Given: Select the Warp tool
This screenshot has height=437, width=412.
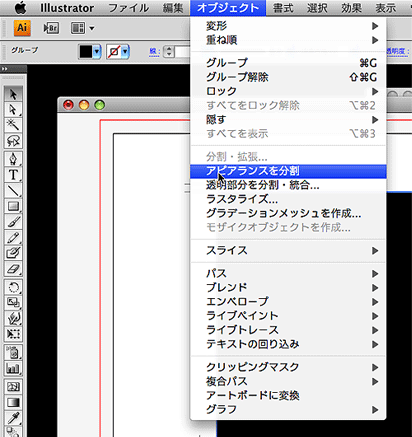Looking at the screenshot, I should coord(13,318).
